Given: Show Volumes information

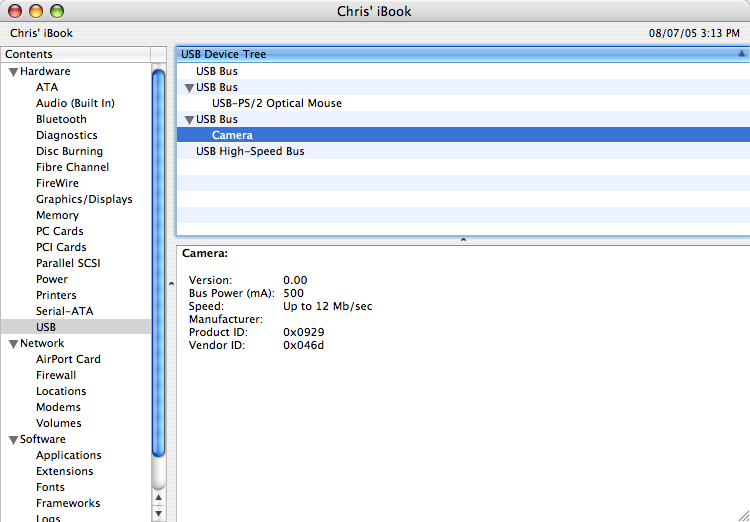Looking at the screenshot, I should (59, 423).
